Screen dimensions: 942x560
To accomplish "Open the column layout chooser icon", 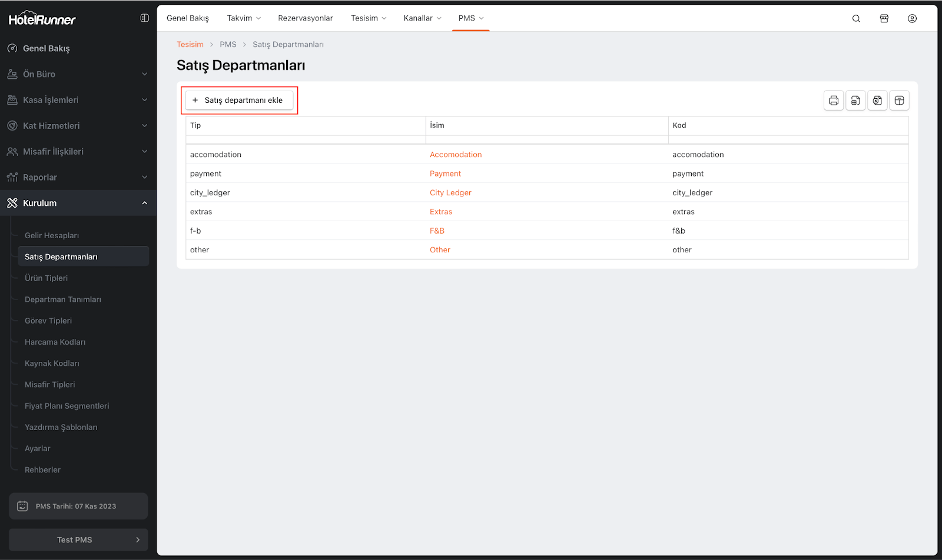I will [899, 101].
